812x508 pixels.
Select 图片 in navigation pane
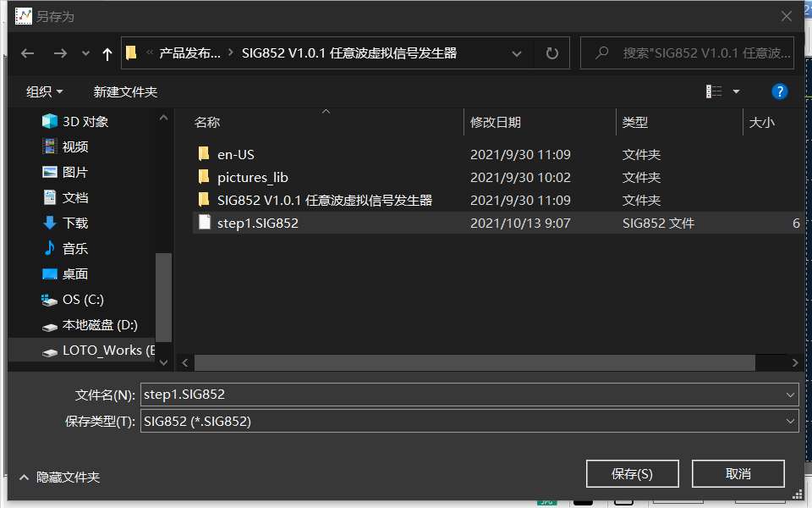[65, 172]
